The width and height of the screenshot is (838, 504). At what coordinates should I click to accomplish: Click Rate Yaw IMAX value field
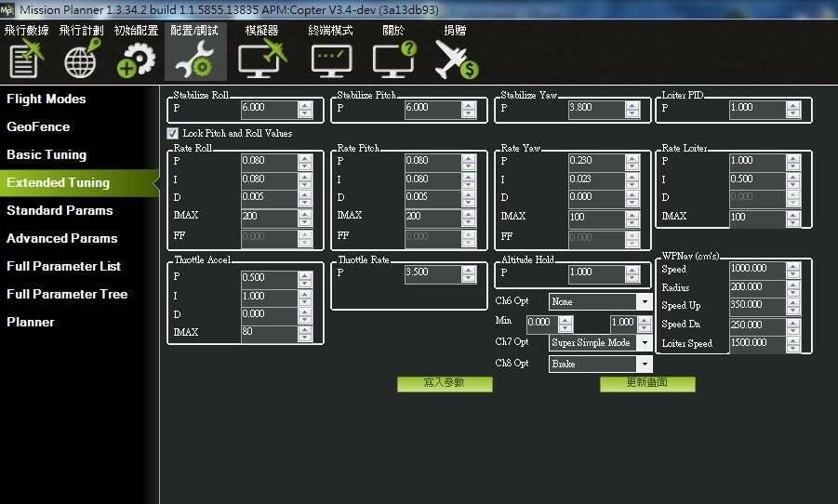pos(596,219)
